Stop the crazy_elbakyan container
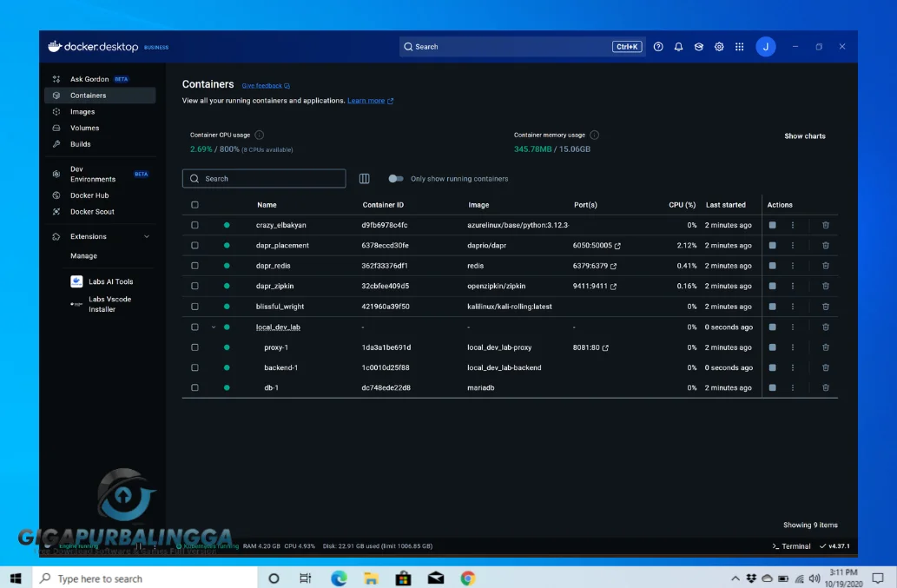This screenshot has height=588, width=897. tap(772, 225)
